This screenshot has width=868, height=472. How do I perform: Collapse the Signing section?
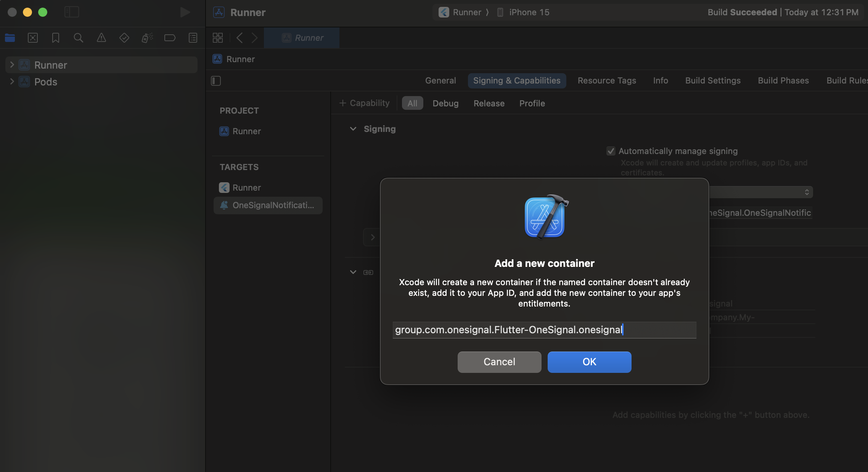(353, 129)
